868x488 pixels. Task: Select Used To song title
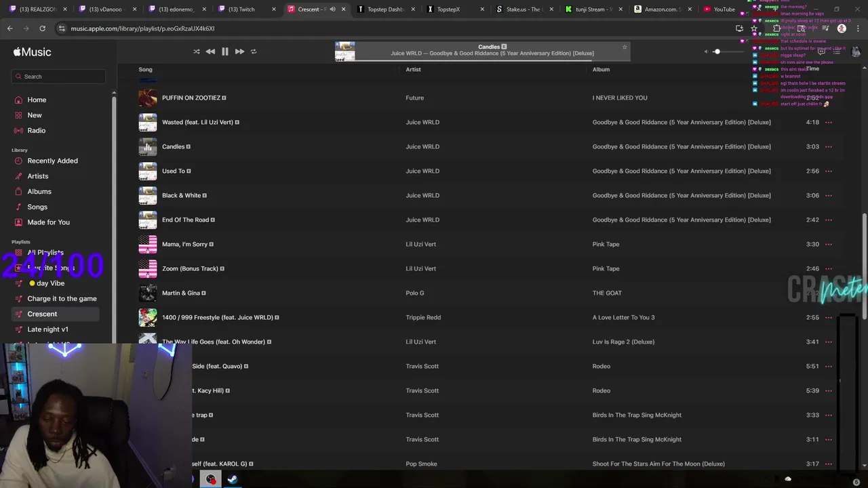(174, 171)
